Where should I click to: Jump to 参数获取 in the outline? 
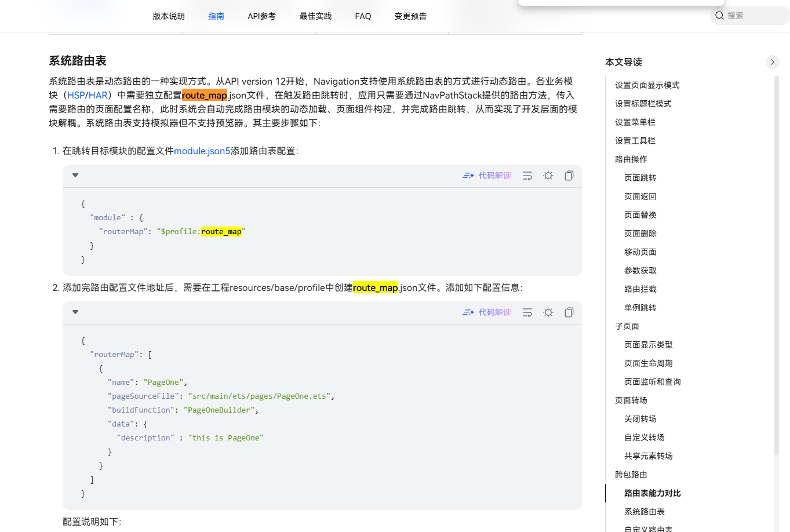point(640,271)
